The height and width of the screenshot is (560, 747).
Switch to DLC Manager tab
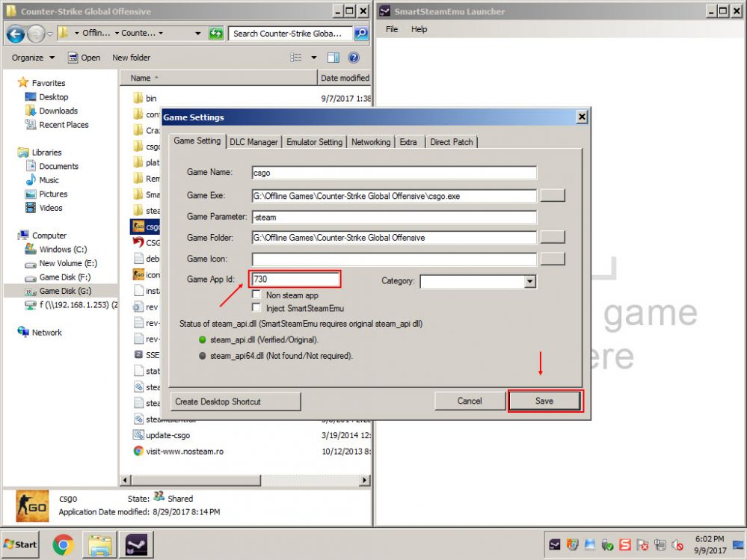click(x=253, y=142)
